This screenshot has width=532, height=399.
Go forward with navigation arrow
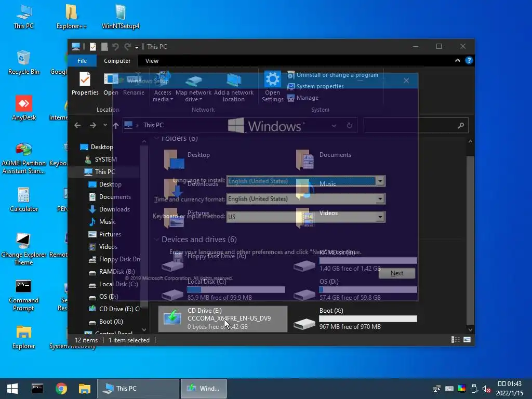pyautogui.click(x=92, y=125)
